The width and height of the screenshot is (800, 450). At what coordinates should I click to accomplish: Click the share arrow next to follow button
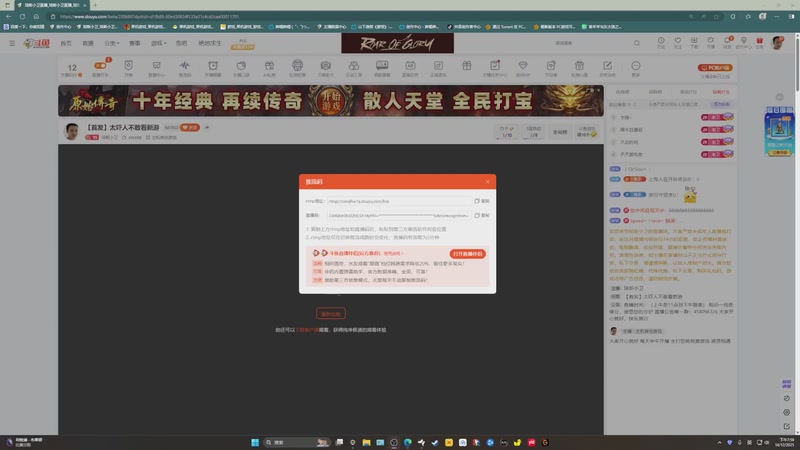tap(207, 128)
